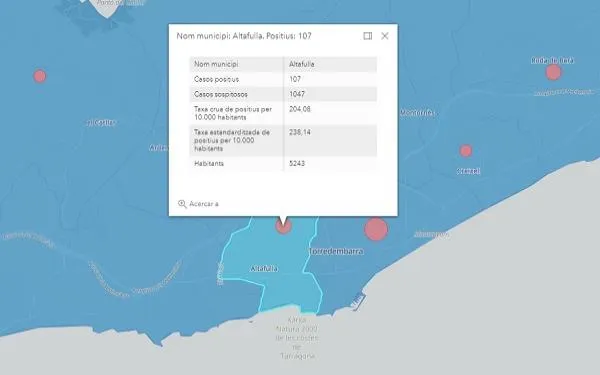This screenshot has width=600, height=375.
Task: Click the Habitants row label
Action: pos(209,163)
